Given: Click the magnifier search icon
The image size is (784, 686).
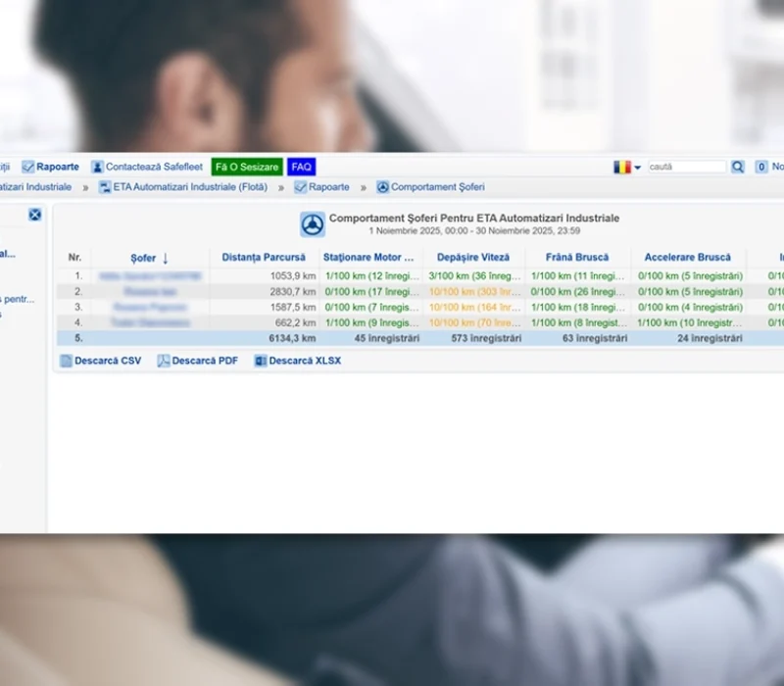Looking at the screenshot, I should (x=738, y=168).
